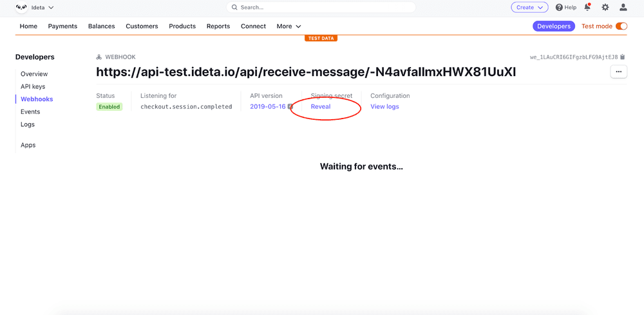This screenshot has width=644, height=315.
Task: Click the Developers button
Action: (554, 26)
